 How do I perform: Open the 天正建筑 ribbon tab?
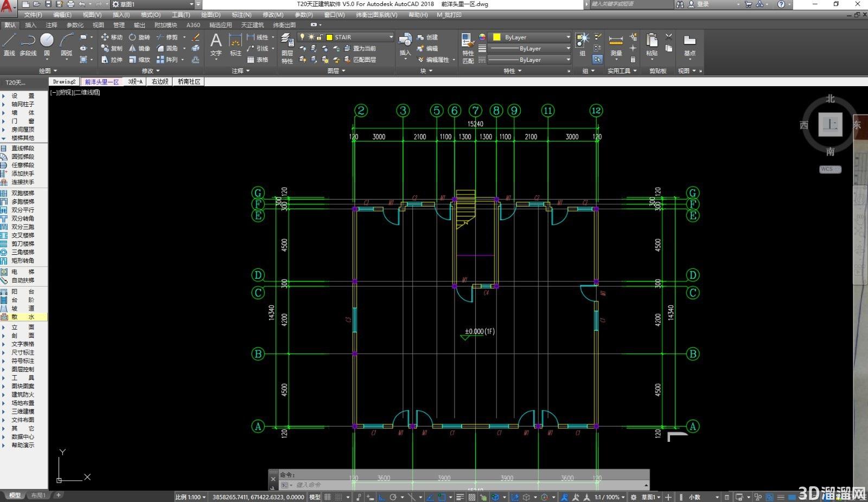click(x=252, y=25)
